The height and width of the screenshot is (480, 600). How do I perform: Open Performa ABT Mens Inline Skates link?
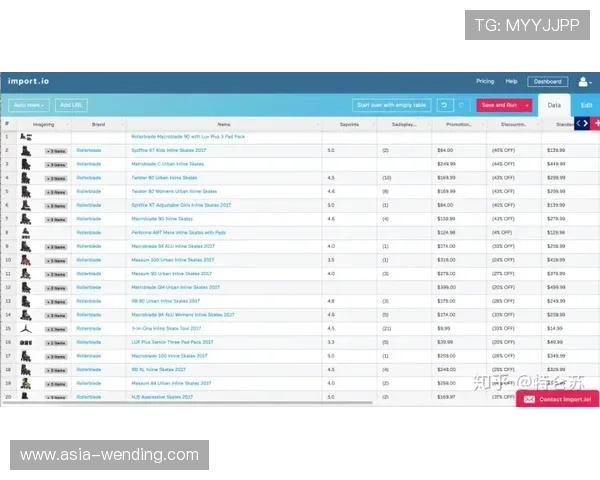click(179, 233)
